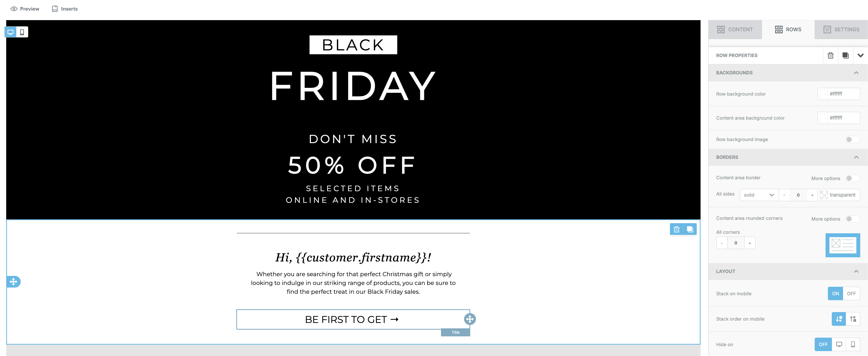
Task: Select hide on desktop icon
Action: click(x=839, y=345)
